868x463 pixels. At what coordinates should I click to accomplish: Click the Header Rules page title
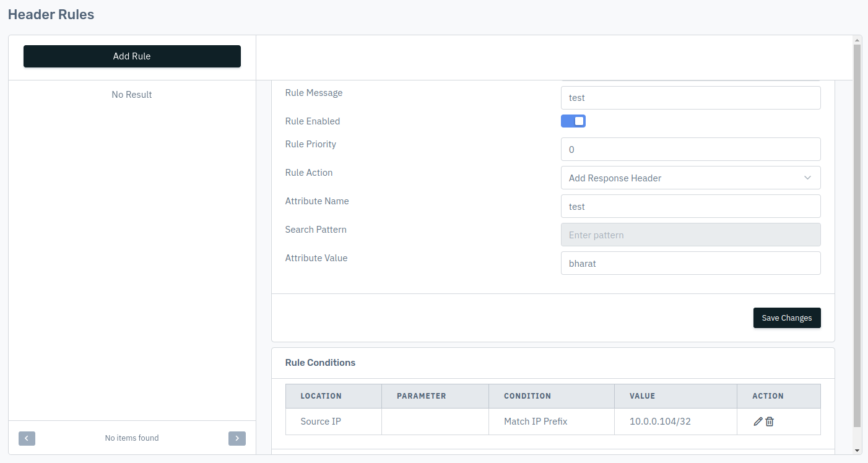tap(51, 14)
